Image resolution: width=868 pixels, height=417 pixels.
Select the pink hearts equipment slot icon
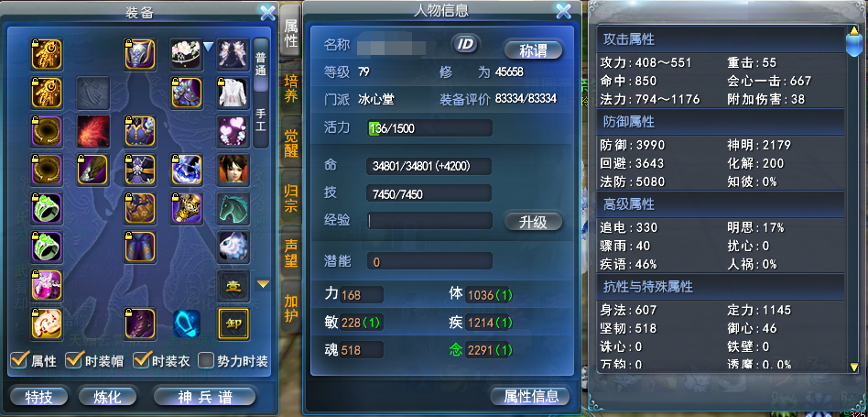[x=233, y=131]
